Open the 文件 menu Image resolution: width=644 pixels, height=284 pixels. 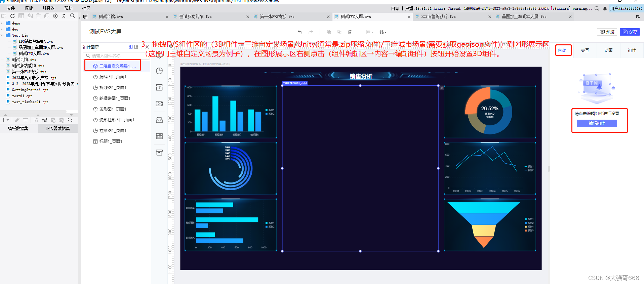(x=11, y=8)
